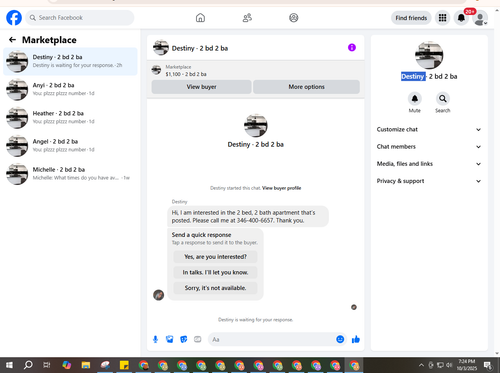The image size is (500, 373).
Task: Open the notifications bell with 20+ badge
Action: 461,18
